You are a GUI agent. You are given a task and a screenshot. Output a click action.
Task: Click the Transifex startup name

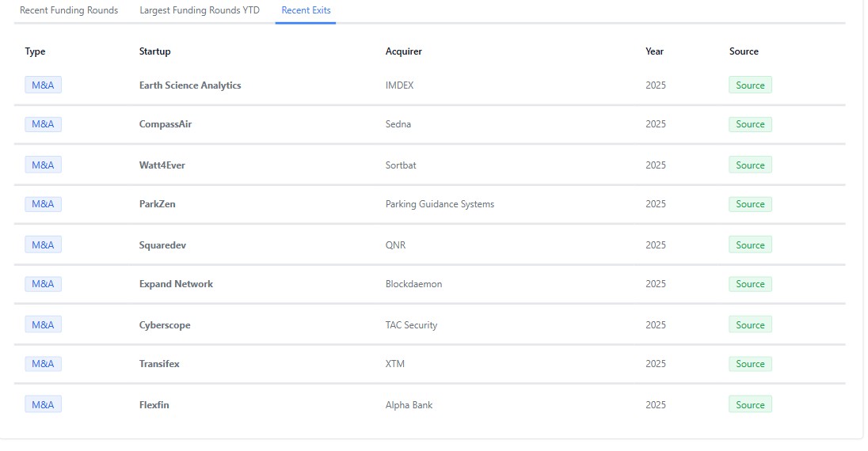tap(159, 363)
